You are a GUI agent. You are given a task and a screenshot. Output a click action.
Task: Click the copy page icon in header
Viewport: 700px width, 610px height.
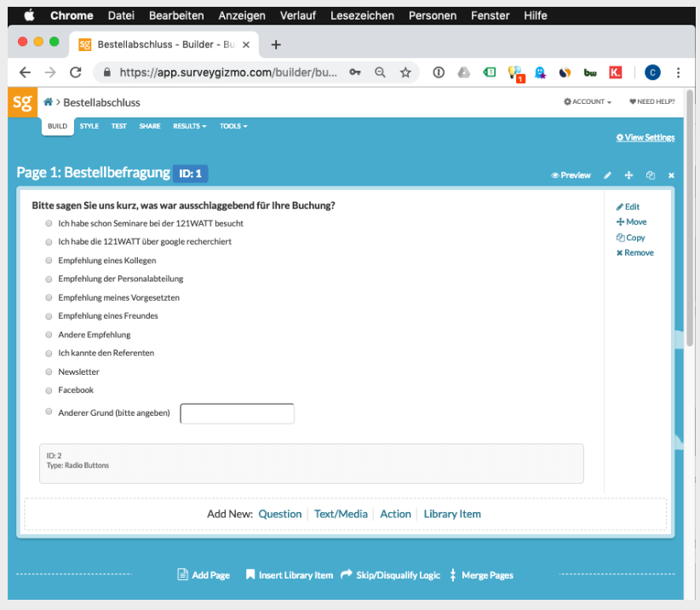tap(651, 176)
